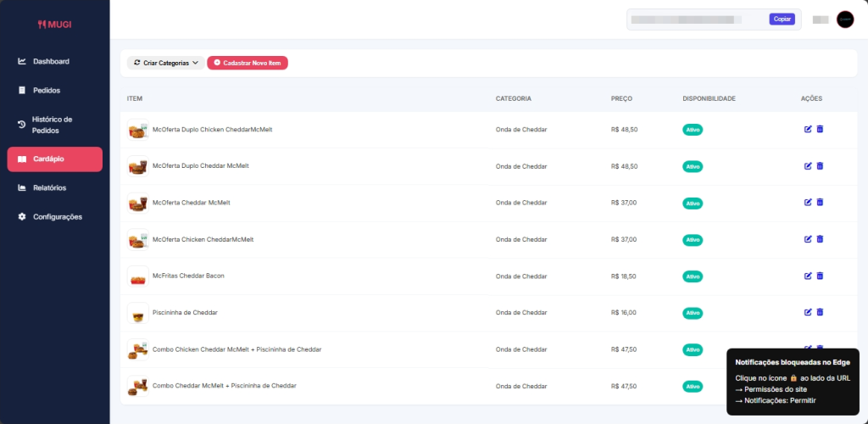Delete the McOferta Duplo Cheddar McMelt item
The width and height of the screenshot is (868, 424).
pos(820,165)
